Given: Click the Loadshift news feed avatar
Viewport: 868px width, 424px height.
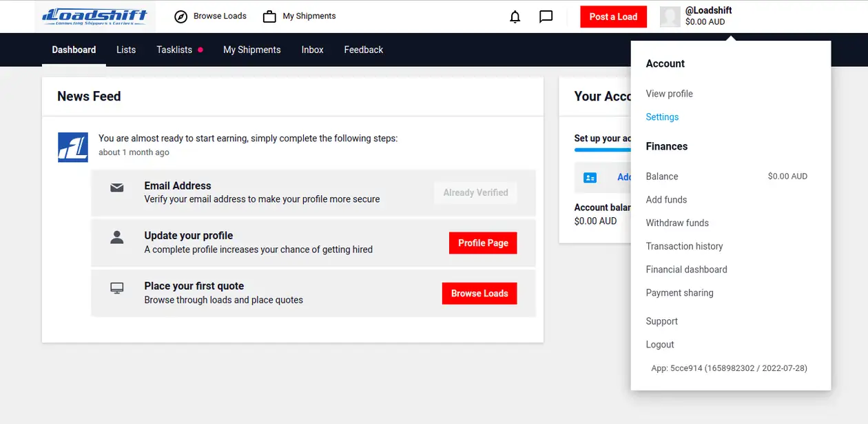Looking at the screenshot, I should click(x=73, y=147).
